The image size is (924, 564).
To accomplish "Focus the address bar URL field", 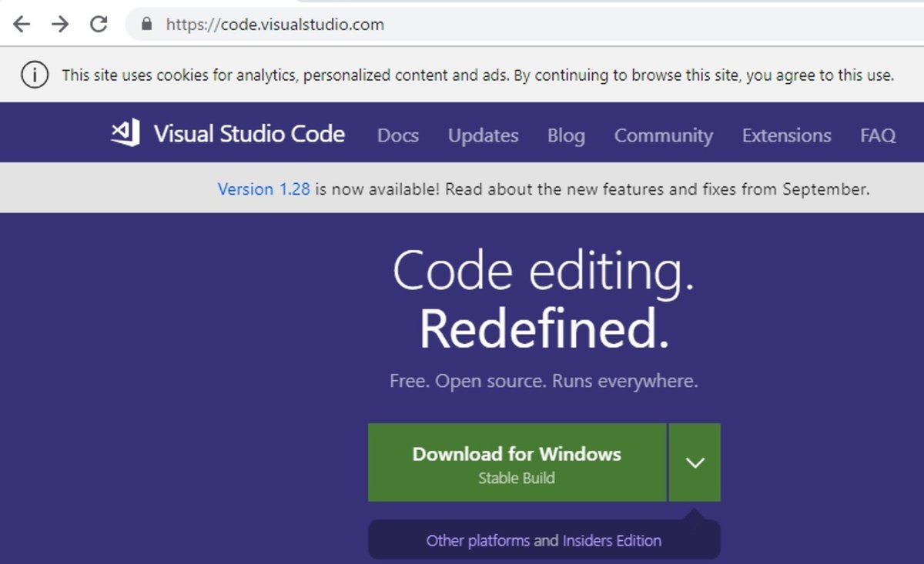I will [x=524, y=25].
